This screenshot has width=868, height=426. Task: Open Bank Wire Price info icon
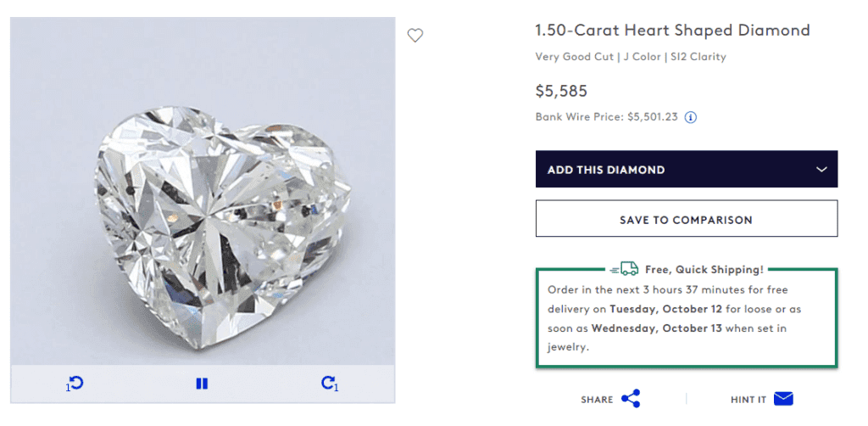[691, 118]
